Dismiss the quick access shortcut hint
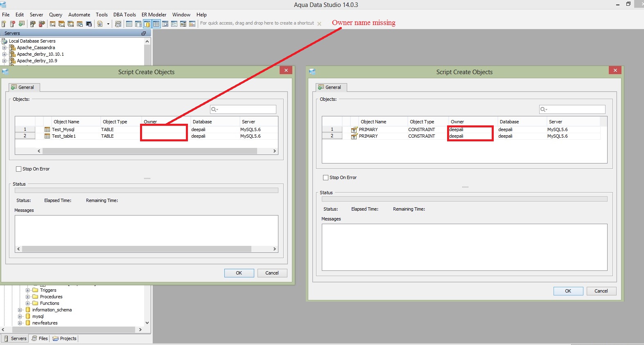 coord(319,24)
